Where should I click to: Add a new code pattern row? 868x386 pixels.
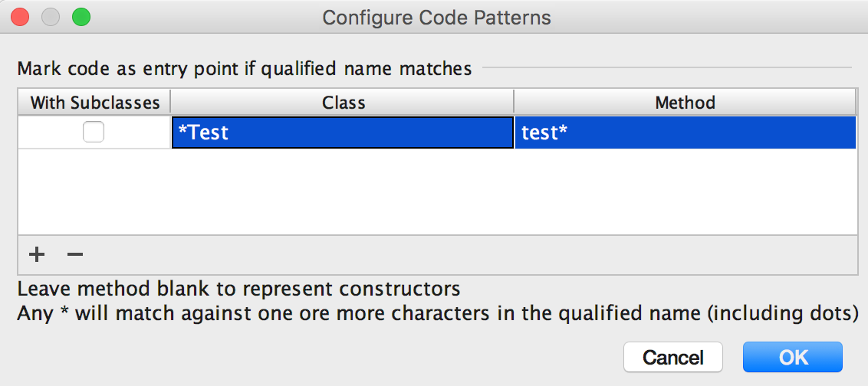[x=37, y=254]
